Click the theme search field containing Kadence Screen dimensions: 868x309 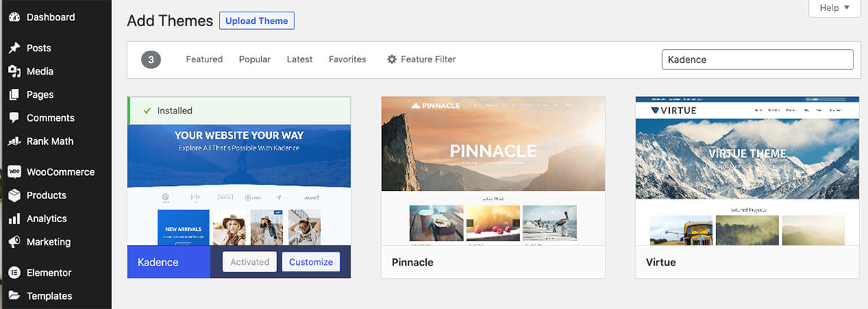point(757,59)
